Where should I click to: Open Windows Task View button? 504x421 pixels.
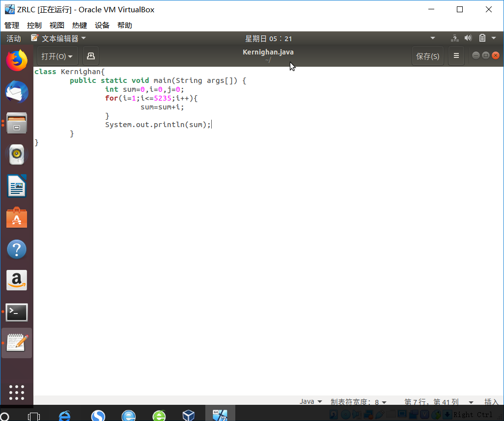coord(34,417)
